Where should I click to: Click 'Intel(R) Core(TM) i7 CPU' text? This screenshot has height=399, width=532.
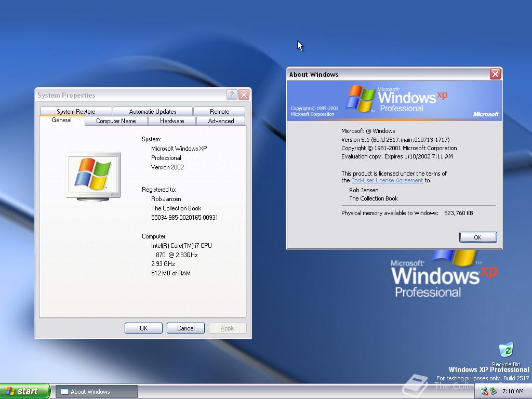tap(181, 246)
